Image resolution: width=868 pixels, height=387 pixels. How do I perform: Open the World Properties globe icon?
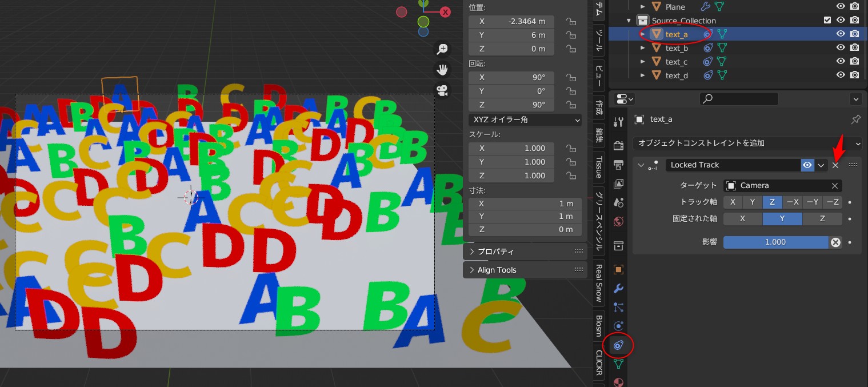(618, 221)
